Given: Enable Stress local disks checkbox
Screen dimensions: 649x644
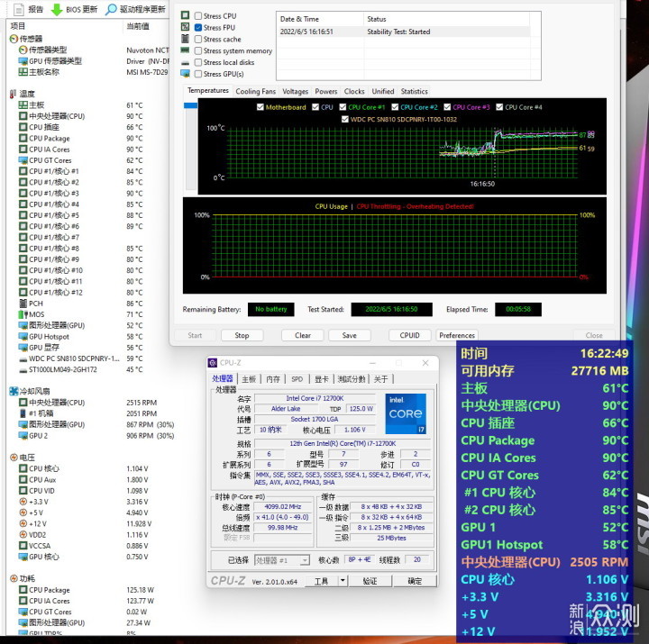Looking at the screenshot, I should coord(198,62).
